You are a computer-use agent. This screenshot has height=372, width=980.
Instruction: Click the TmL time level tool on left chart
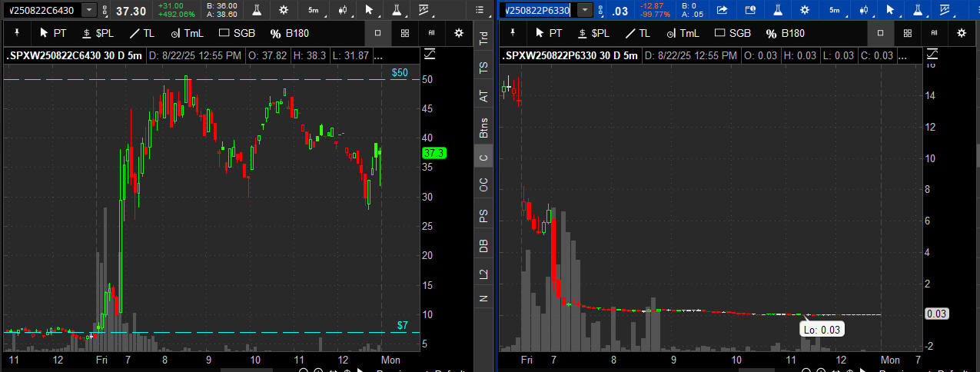click(188, 33)
